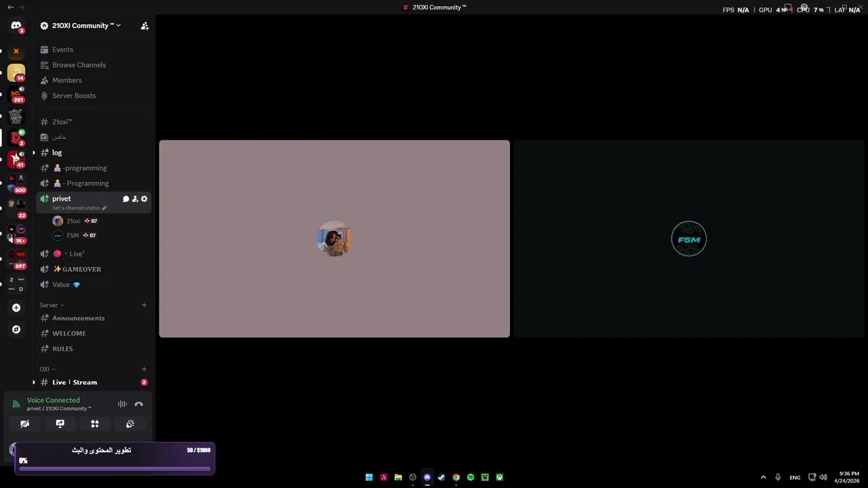The image size is (868, 488).
Task: Open Discord direct messages home icon
Action: coord(16,26)
